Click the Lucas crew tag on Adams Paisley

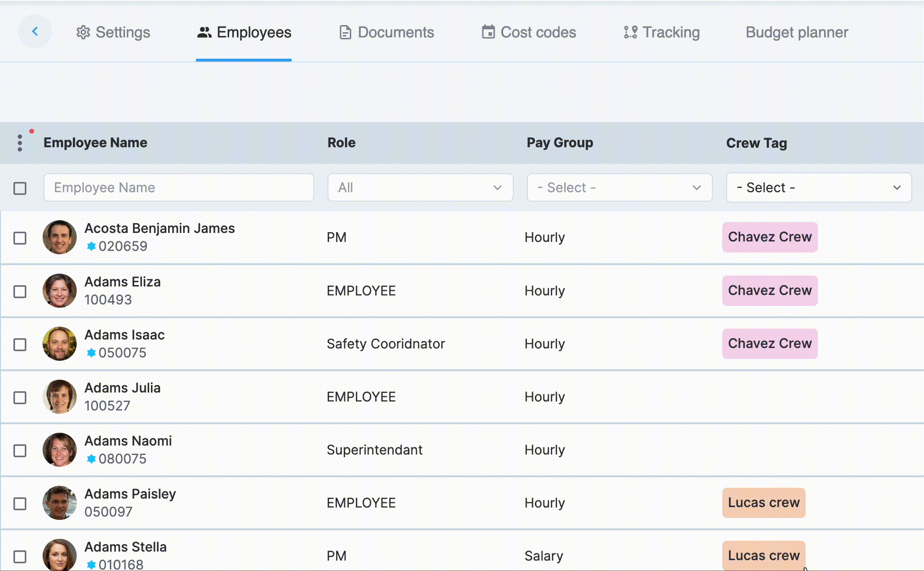(x=764, y=502)
